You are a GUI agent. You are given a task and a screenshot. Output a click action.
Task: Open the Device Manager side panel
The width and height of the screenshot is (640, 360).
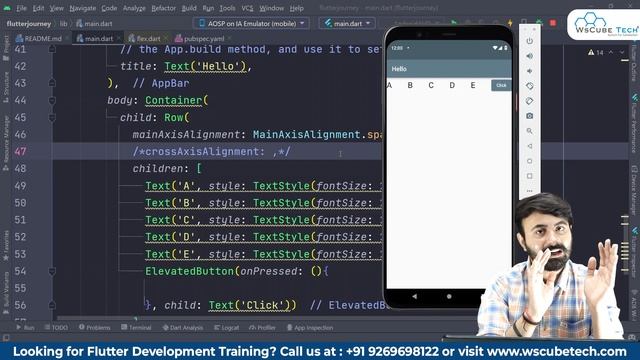click(634, 191)
